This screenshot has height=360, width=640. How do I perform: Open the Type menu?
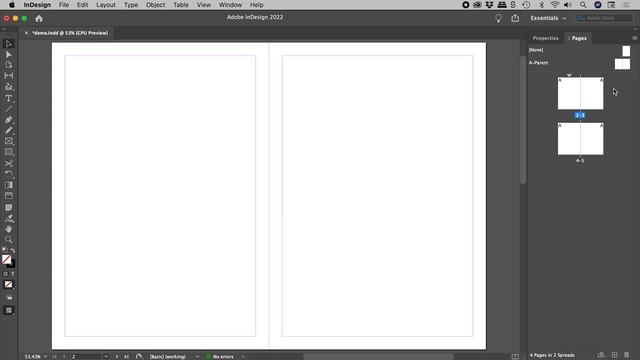(131, 5)
